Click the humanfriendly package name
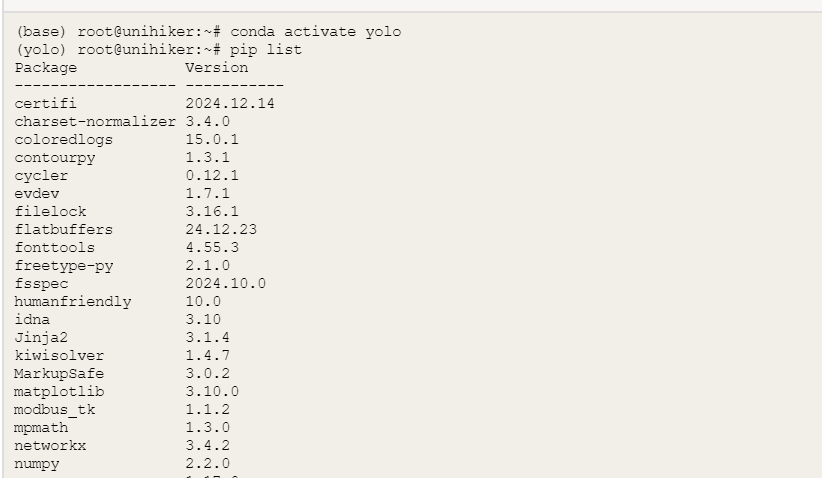Screen dimensions: 822x478 [x=73, y=301]
